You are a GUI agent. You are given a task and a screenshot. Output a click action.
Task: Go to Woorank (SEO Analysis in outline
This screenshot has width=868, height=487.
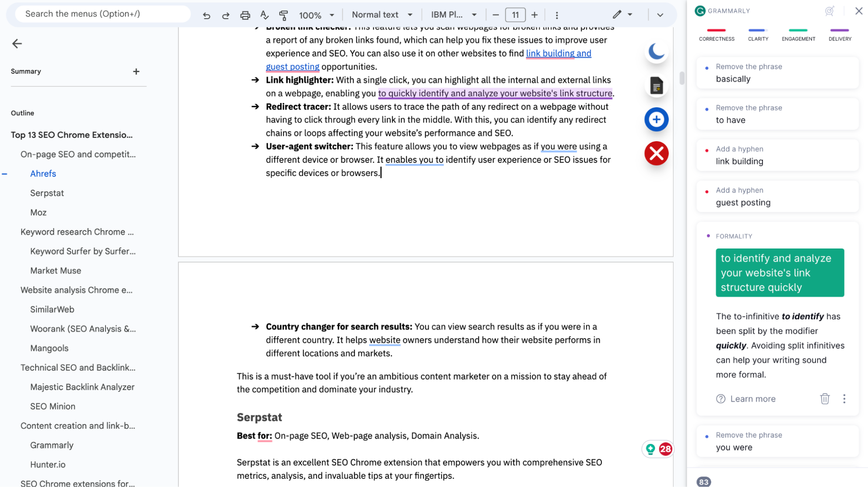[x=83, y=329]
